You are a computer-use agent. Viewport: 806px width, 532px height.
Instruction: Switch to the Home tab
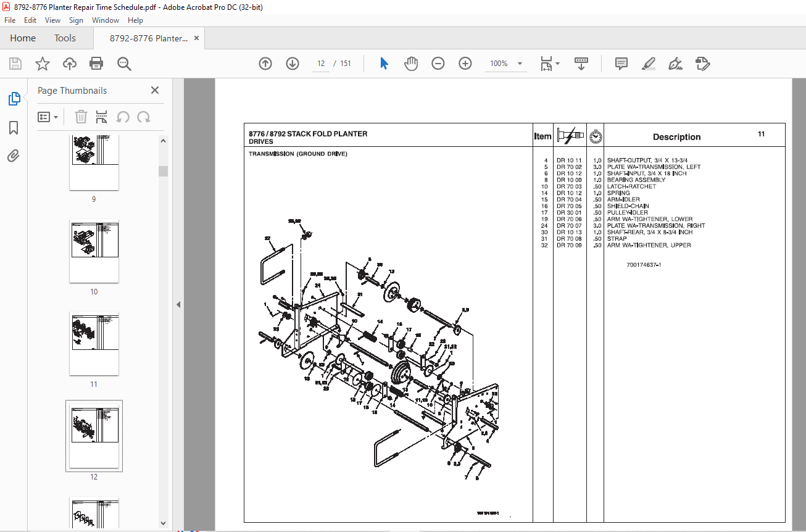point(23,38)
